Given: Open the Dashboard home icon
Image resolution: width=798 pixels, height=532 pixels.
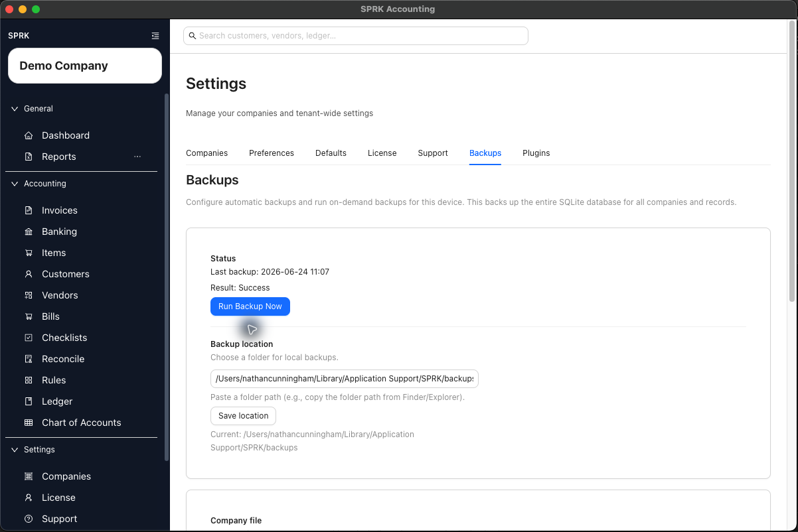Looking at the screenshot, I should [x=29, y=135].
